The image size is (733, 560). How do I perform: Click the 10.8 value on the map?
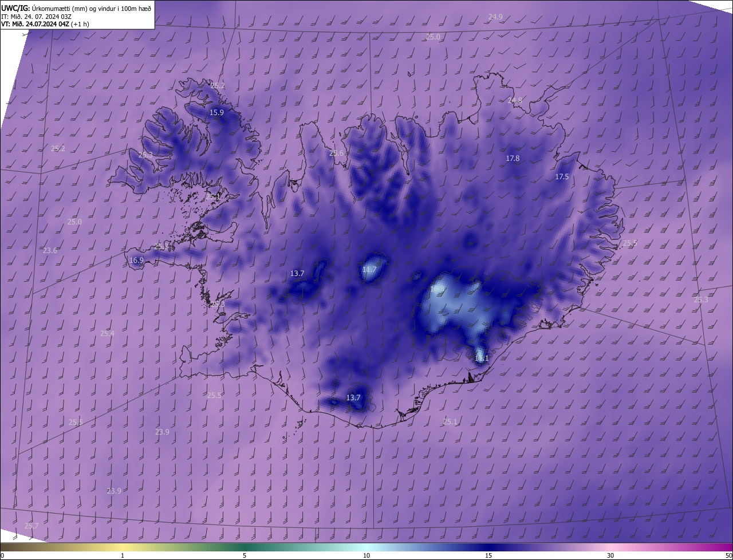pos(438,290)
